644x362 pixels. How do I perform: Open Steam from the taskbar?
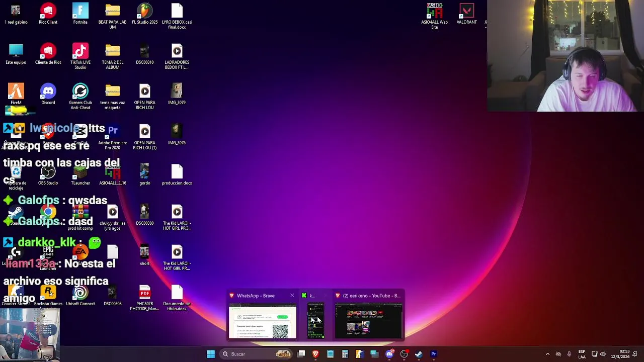coord(419,354)
